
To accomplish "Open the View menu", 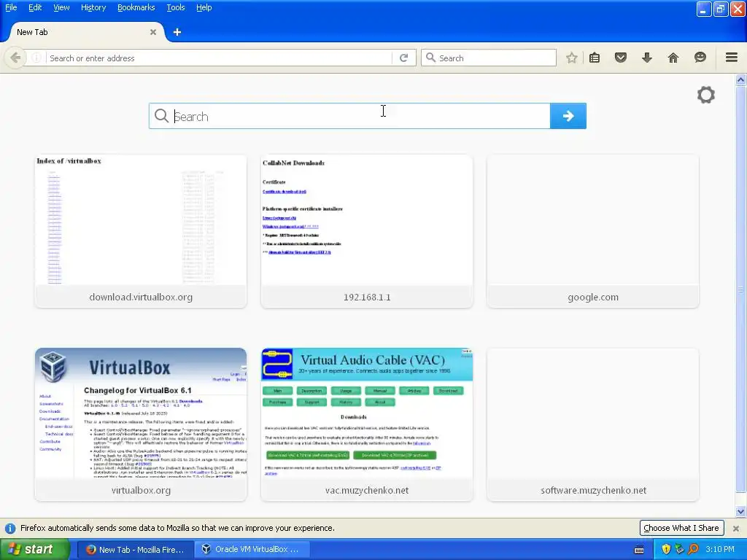I will coord(61,7).
